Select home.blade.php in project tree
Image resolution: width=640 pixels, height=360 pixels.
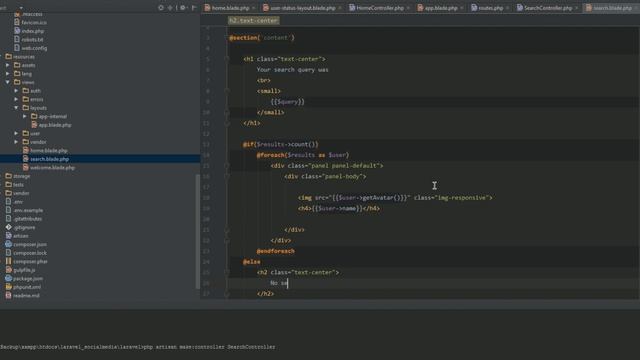49,151
